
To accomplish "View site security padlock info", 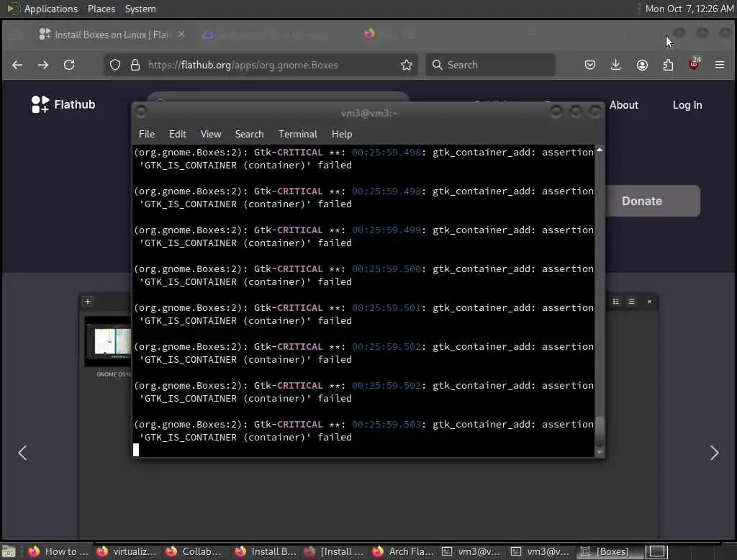I will coord(135,65).
